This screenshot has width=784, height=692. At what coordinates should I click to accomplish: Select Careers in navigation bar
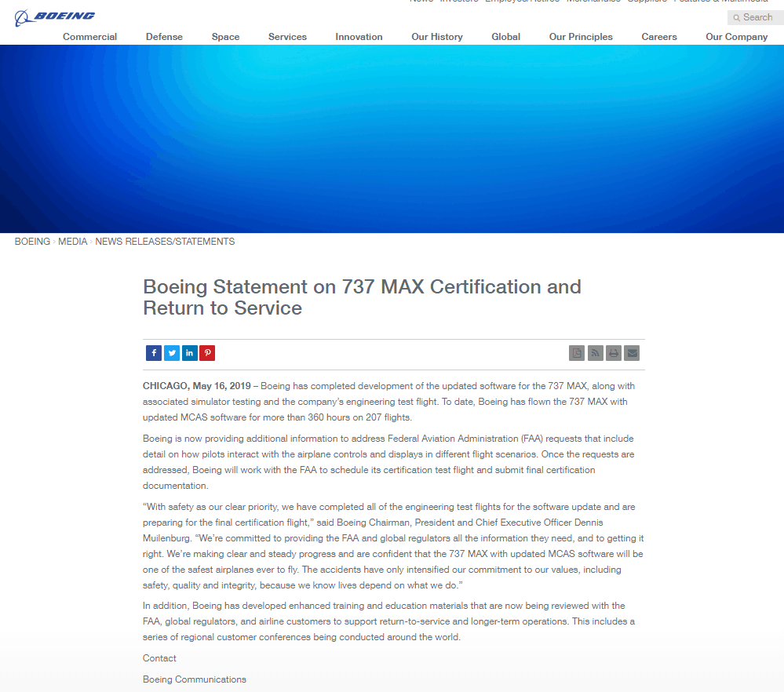click(x=659, y=37)
